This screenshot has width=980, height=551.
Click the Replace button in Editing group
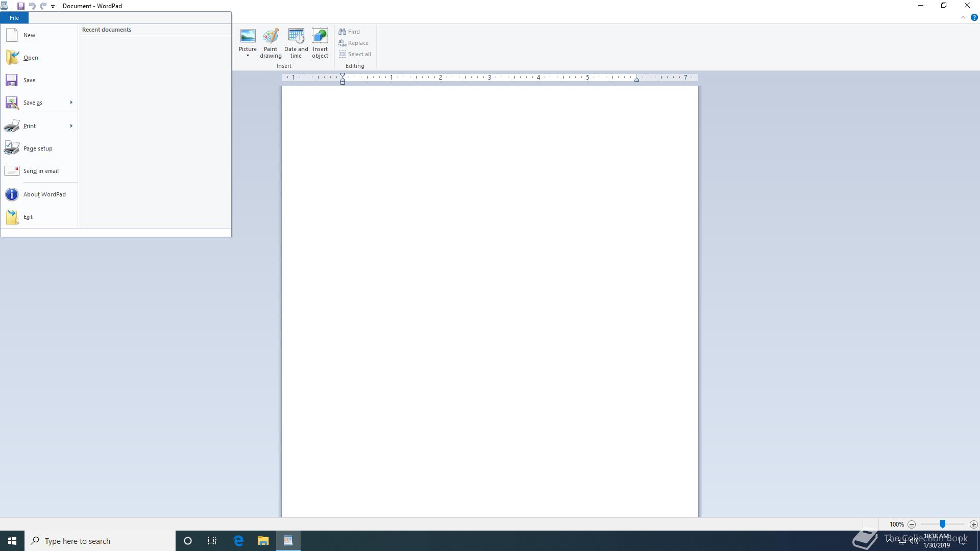[353, 43]
